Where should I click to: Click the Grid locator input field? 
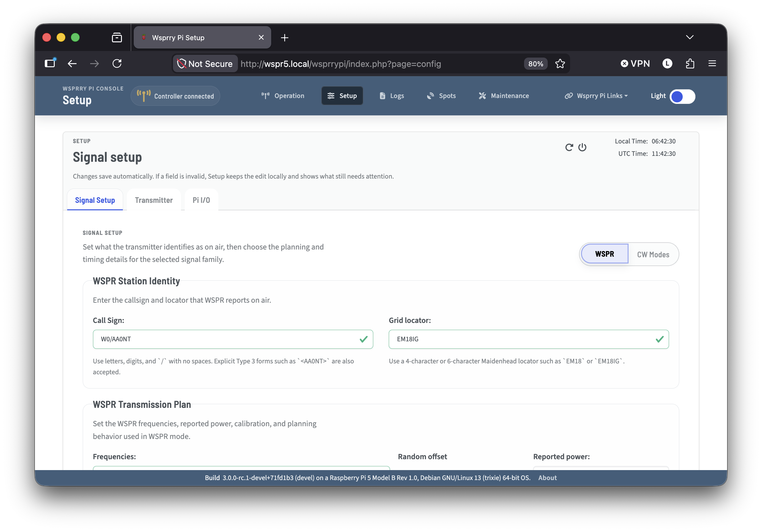pyautogui.click(x=528, y=339)
